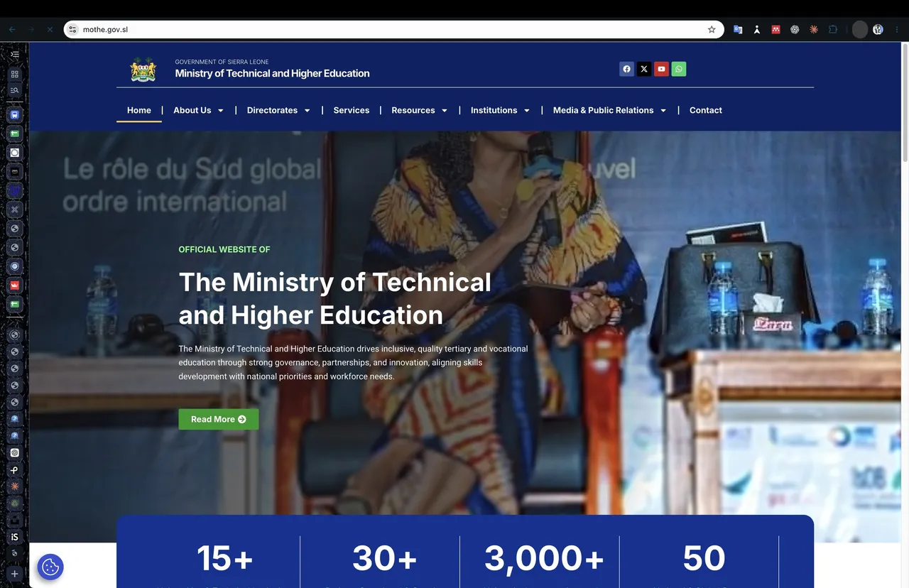The height and width of the screenshot is (588, 909).
Task: Open the Chrome three-dot menu
Action: click(897, 30)
